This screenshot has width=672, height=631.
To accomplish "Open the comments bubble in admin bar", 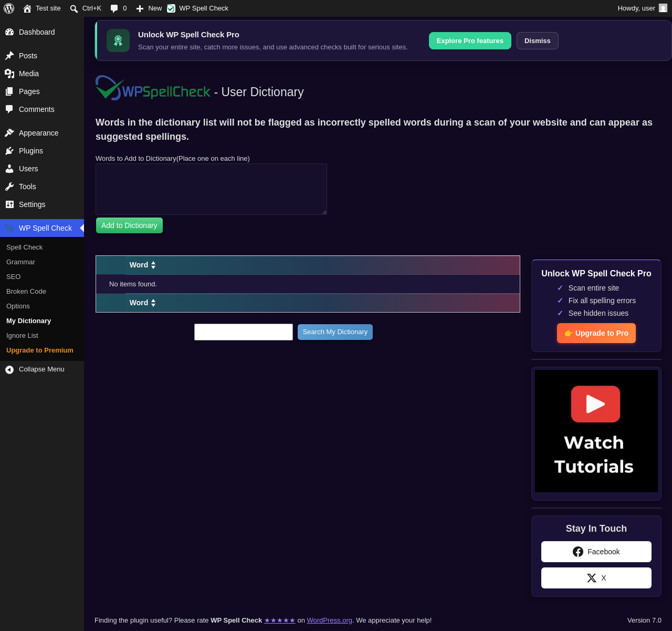I will click(x=114, y=8).
